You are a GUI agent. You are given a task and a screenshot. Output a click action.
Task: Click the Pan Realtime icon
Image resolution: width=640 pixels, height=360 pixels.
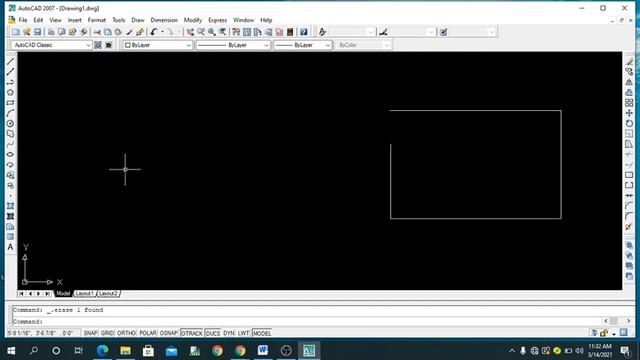190,32
